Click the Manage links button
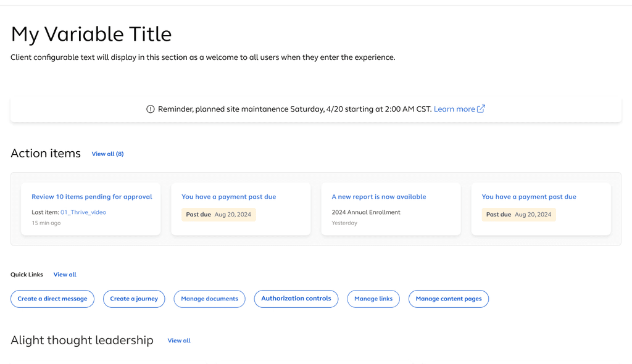 pyautogui.click(x=373, y=299)
